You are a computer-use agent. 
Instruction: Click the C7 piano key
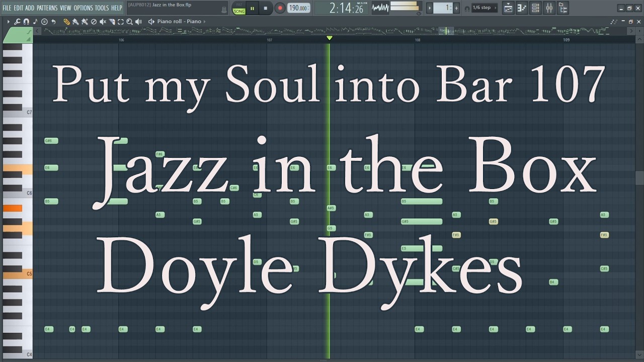point(18,113)
